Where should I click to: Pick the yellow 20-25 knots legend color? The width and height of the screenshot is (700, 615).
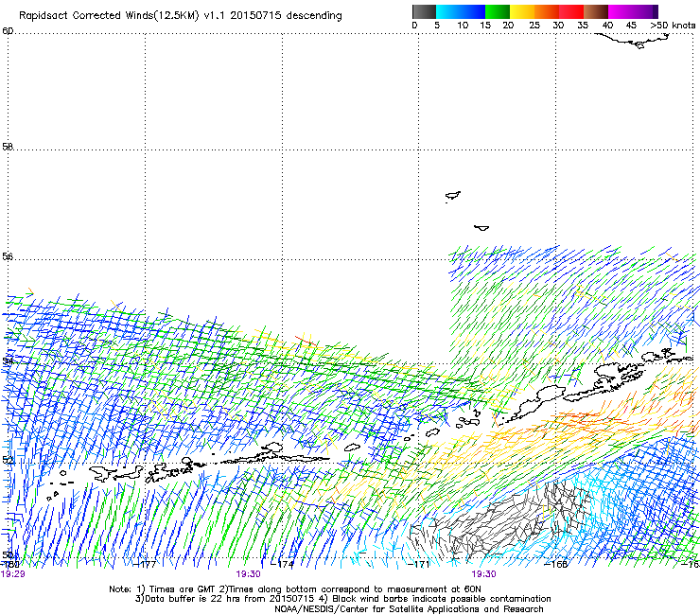click(522, 11)
